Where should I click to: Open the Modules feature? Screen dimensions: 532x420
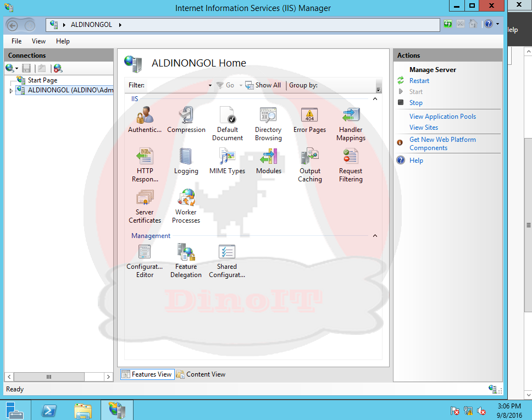pos(268,161)
